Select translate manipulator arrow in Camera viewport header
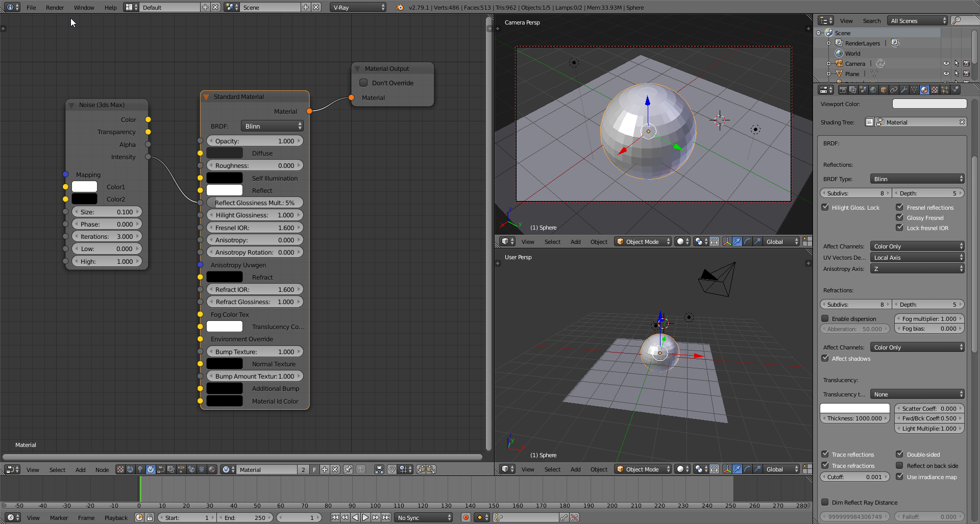Viewport: 980px width, 524px height. pyautogui.click(x=738, y=241)
